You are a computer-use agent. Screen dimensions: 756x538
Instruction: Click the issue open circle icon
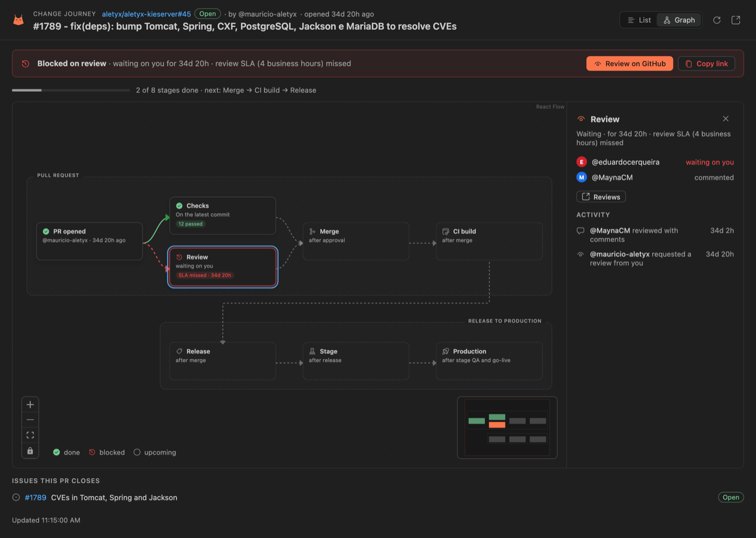coord(16,498)
